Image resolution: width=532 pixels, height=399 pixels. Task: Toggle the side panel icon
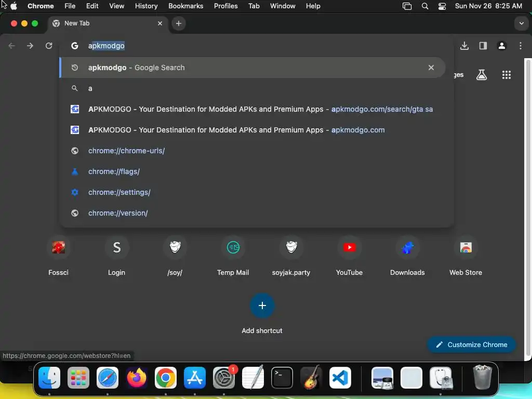(483, 46)
